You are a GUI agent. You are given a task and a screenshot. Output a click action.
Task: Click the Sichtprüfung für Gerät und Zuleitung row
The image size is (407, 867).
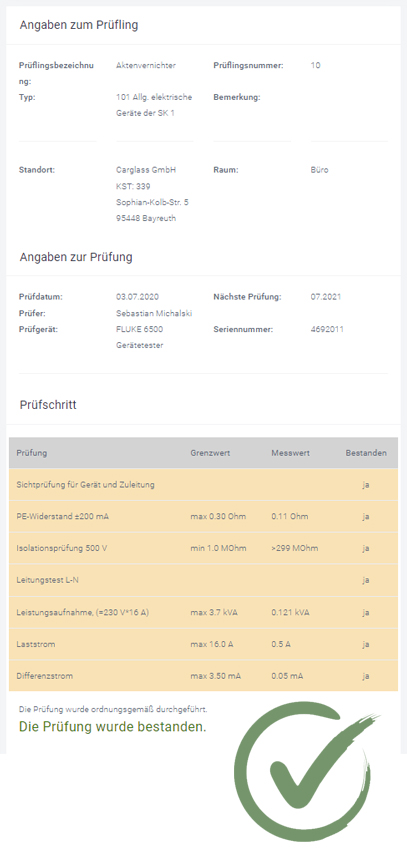204,485
